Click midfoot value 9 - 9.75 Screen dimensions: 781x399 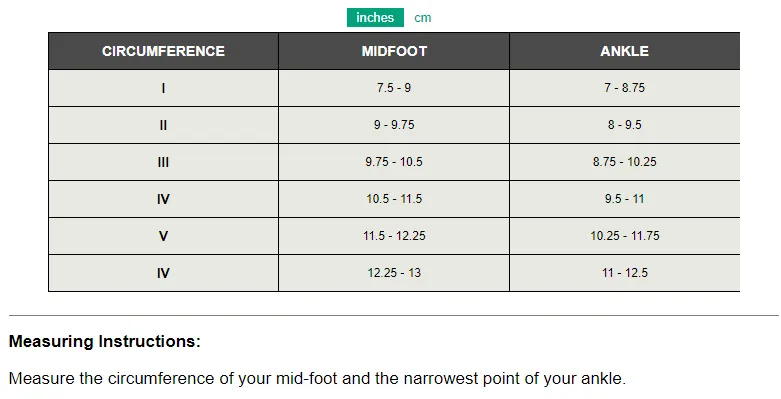[394, 125]
